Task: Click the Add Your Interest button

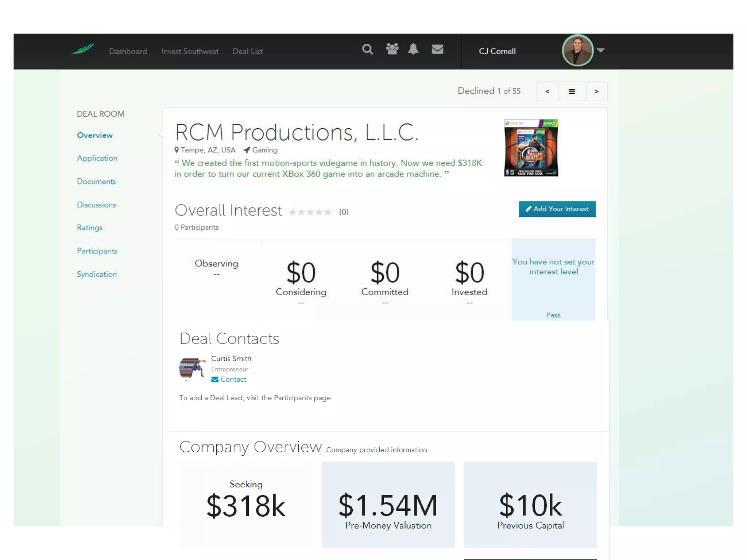Action: (x=557, y=209)
